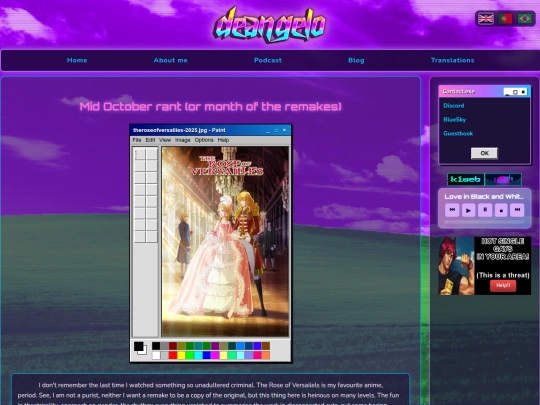Pick the dark gray swatch in Paint palette
This screenshot has width=540, height=405.
point(164,346)
